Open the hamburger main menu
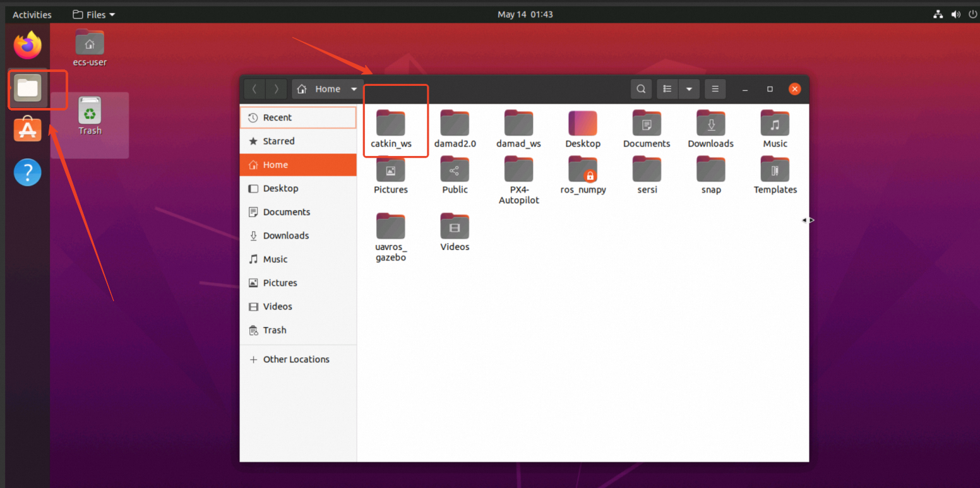Viewport: 980px width, 488px height. pyautogui.click(x=715, y=89)
